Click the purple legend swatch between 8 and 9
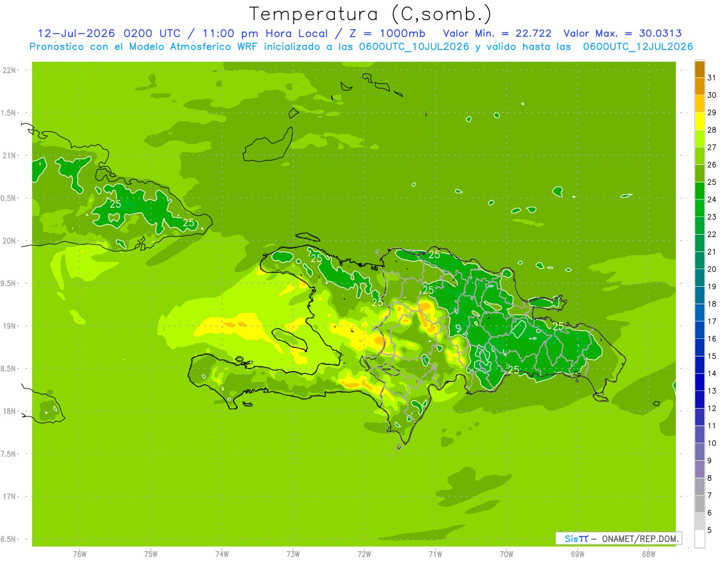 click(x=699, y=470)
